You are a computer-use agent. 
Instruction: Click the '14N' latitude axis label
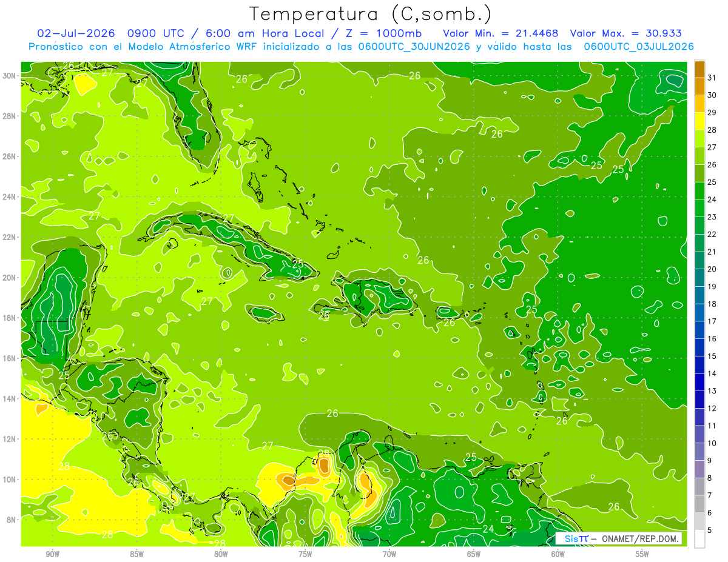tap(10, 399)
